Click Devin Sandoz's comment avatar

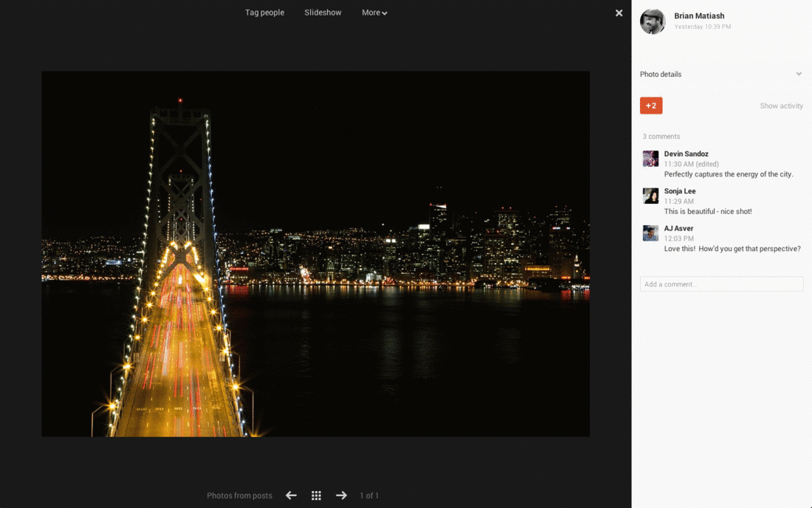pyautogui.click(x=650, y=159)
